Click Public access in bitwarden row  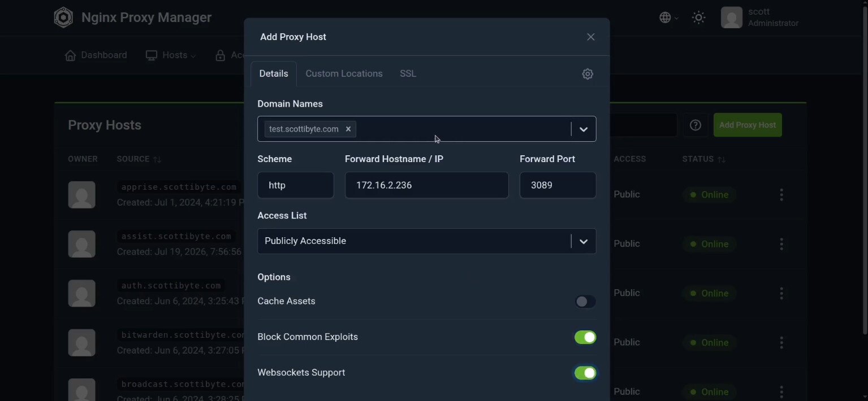[627, 342]
